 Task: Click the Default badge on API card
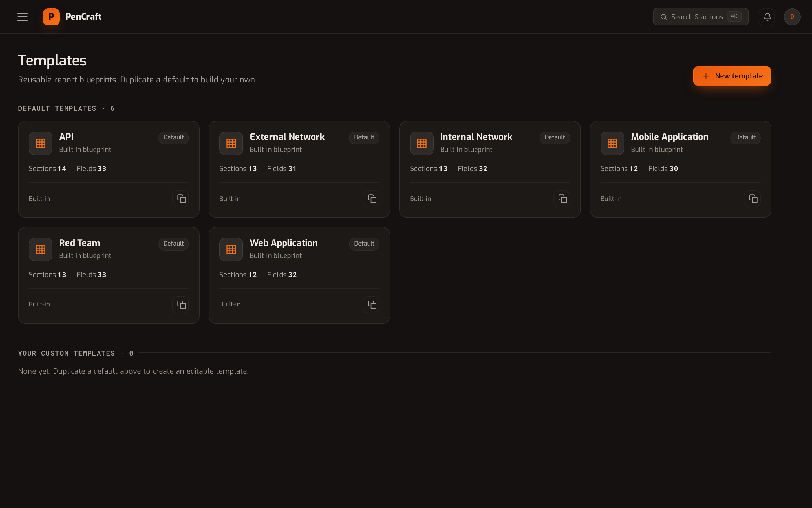click(173, 137)
